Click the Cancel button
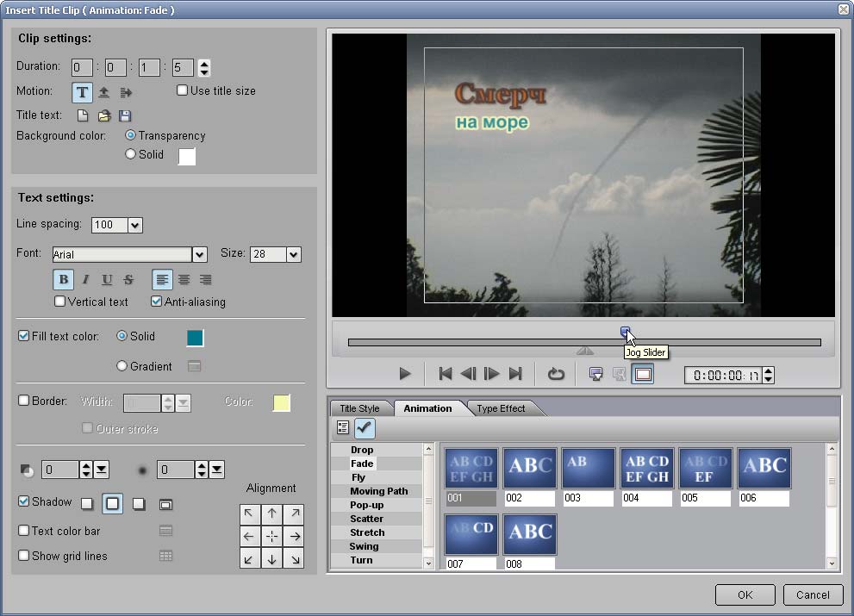Viewport: 854px width, 616px height. point(813,594)
